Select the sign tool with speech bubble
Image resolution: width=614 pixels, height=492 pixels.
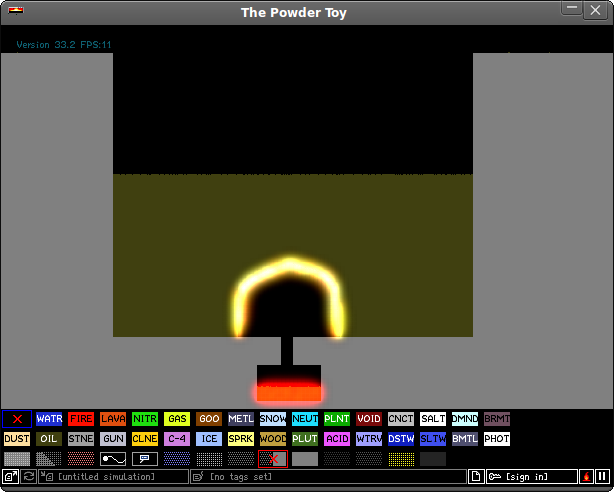[x=145, y=459]
